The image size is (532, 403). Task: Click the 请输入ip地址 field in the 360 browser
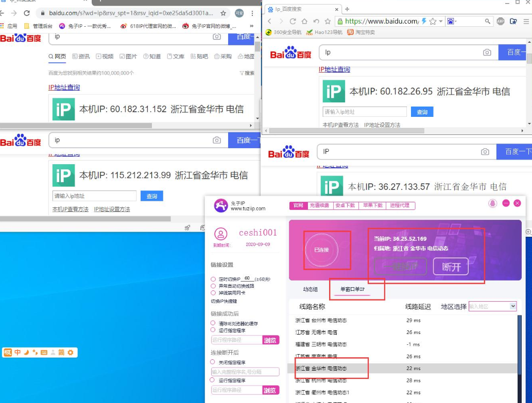point(365,112)
